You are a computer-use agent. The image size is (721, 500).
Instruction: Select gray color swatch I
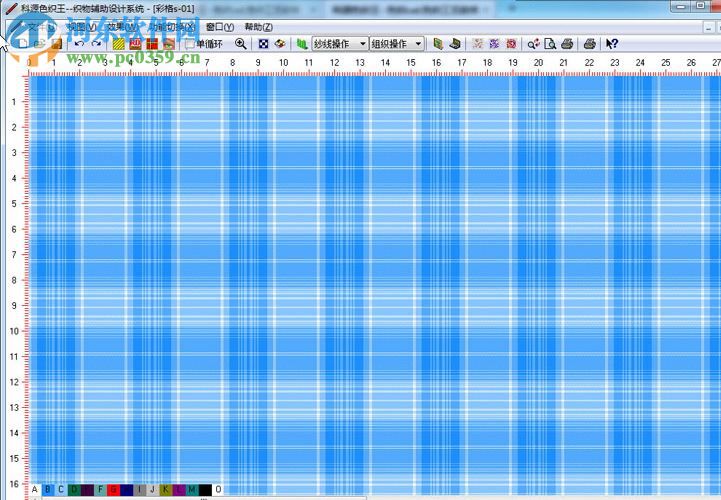(139, 489)
